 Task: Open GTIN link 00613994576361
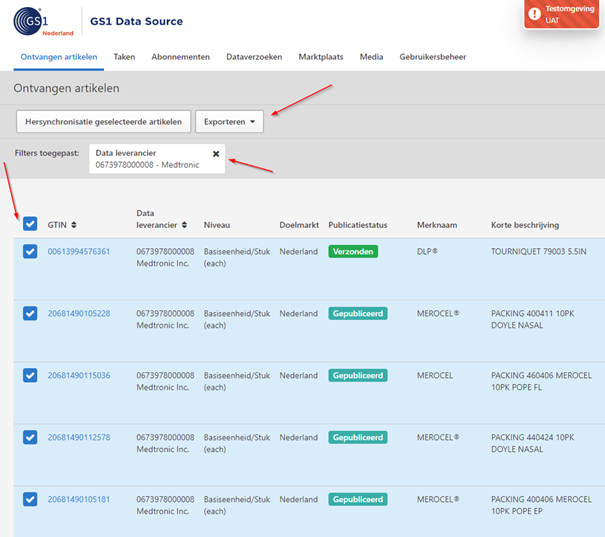(79, 252)
